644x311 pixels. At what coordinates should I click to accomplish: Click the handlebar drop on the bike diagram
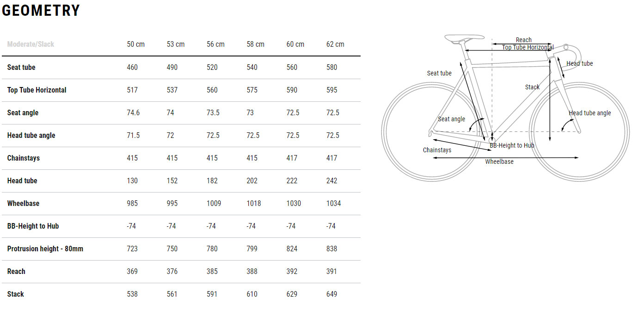[572, 52]
